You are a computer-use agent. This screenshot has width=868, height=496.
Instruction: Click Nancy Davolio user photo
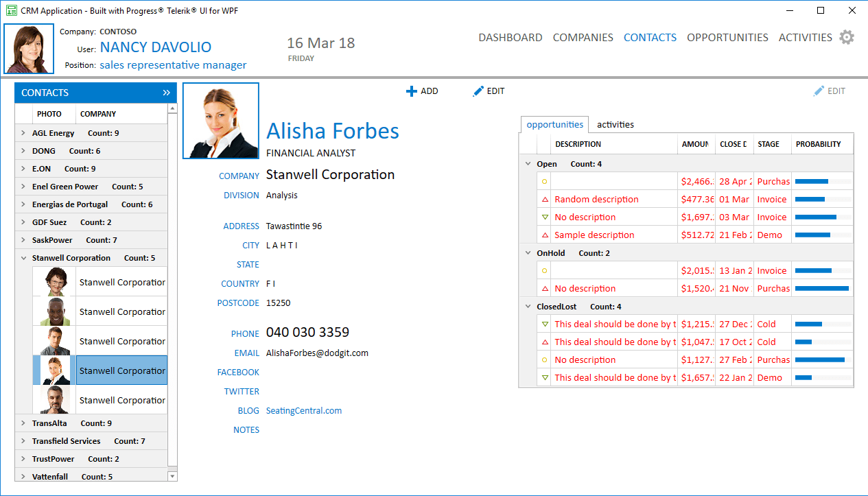pyautogui.click(x=29, y=49)
